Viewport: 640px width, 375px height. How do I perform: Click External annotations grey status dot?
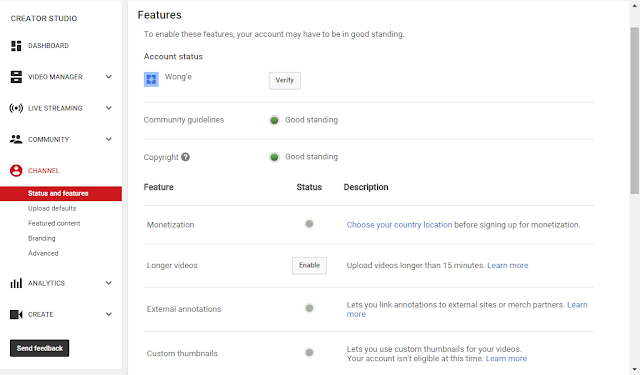309,308
